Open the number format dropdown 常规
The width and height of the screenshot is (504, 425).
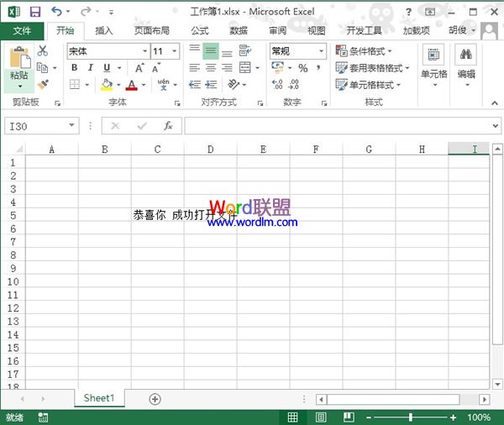pyautogui.click(x=321, y=50)
